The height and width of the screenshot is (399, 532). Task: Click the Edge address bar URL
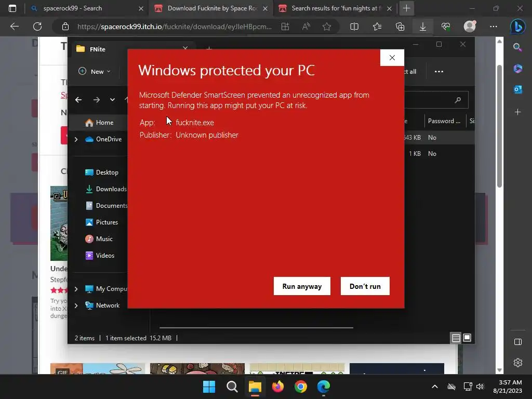click(174, 26)
